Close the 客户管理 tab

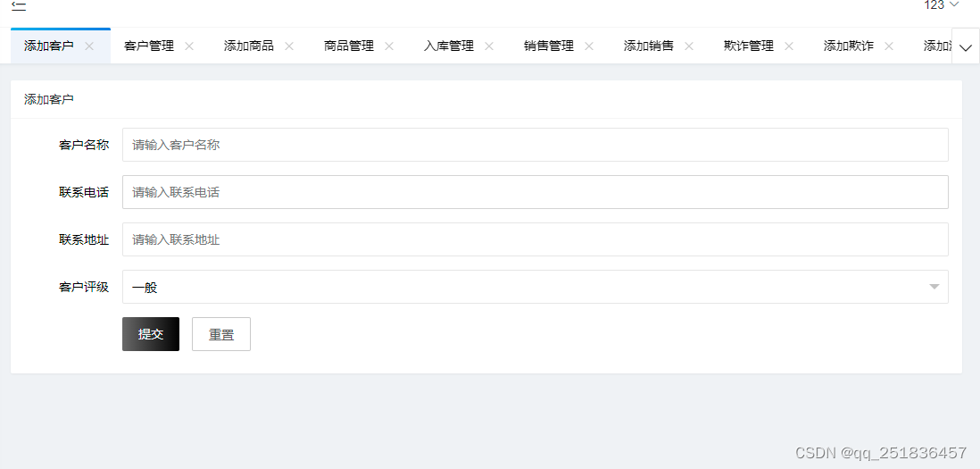[x=189, y=46]
